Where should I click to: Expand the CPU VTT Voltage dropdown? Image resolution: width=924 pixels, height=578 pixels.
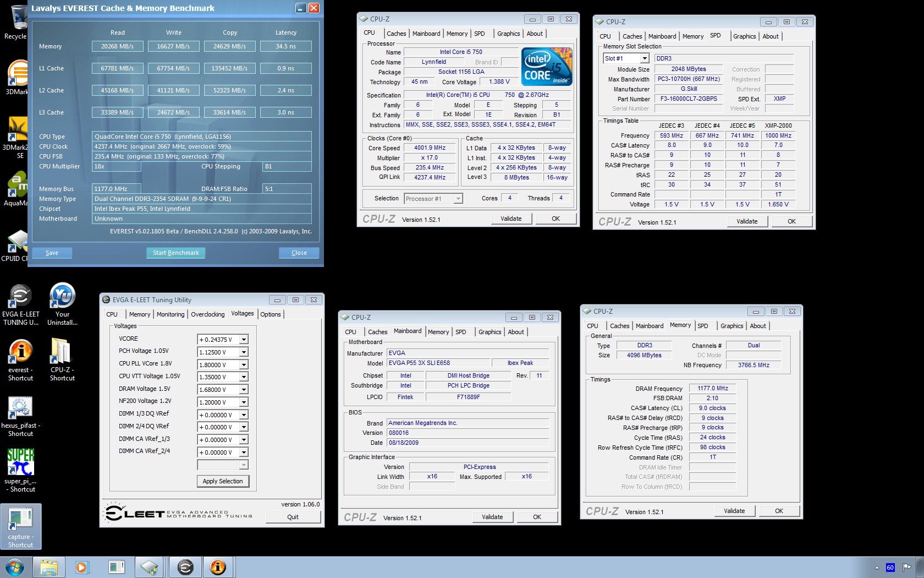pos(244,377)
